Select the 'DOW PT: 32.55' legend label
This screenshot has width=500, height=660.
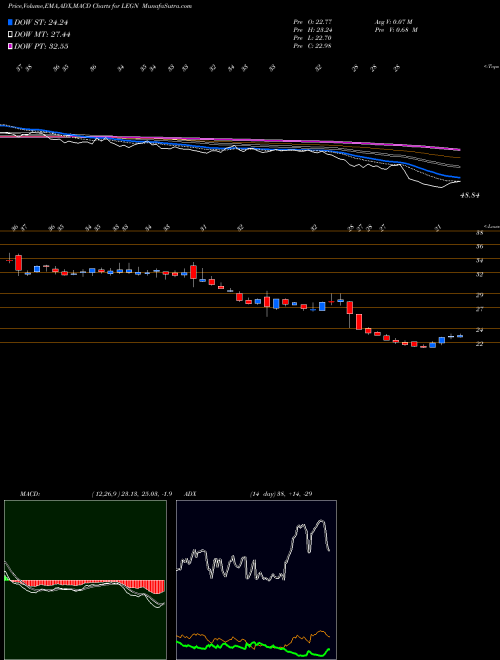pos(41,46)
